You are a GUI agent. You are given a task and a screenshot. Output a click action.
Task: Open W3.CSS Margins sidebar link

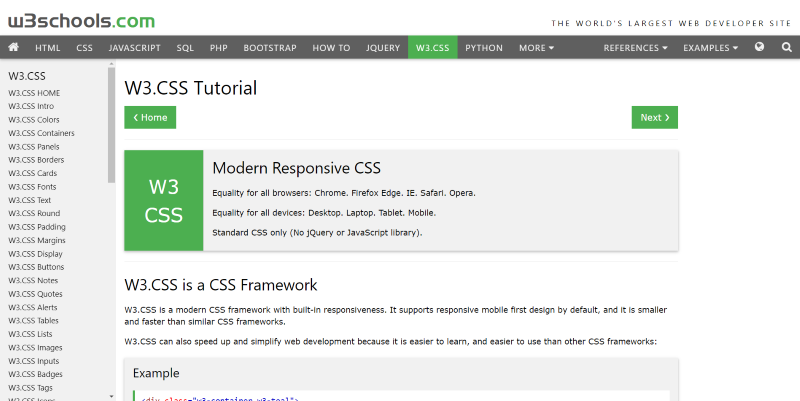pyautogui.click(x=37, y=240)
